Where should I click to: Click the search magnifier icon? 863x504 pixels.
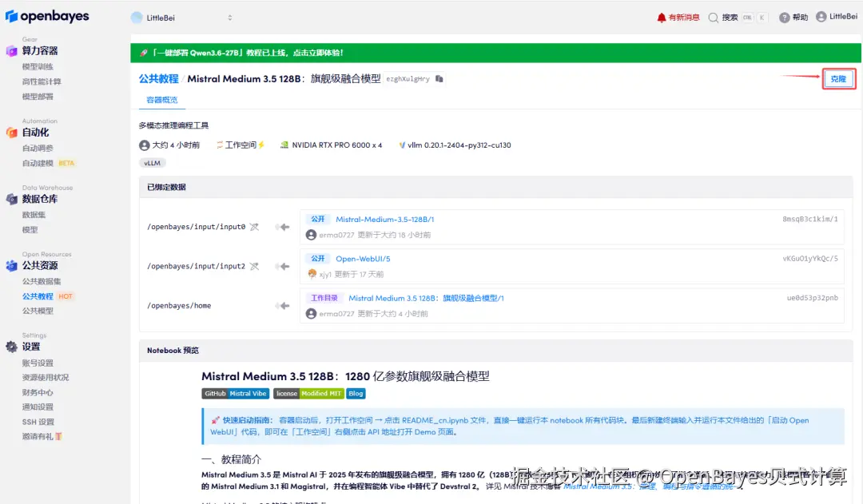(714, 18)
